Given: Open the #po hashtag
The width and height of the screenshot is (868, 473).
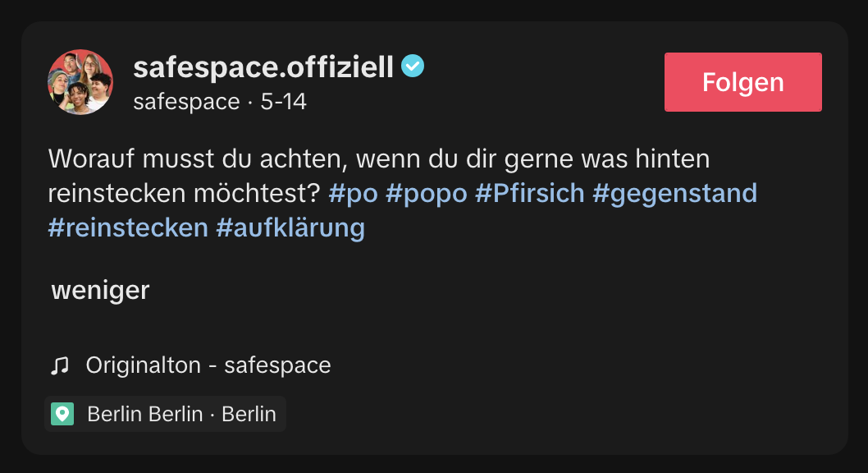Looking at the screenshot, I should 353,193.
